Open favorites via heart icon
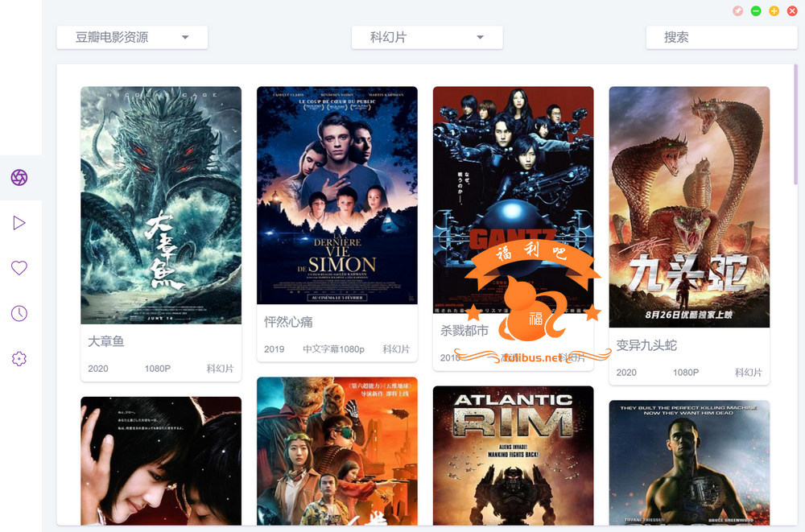The image size is (805, 532). click(19, 268)
